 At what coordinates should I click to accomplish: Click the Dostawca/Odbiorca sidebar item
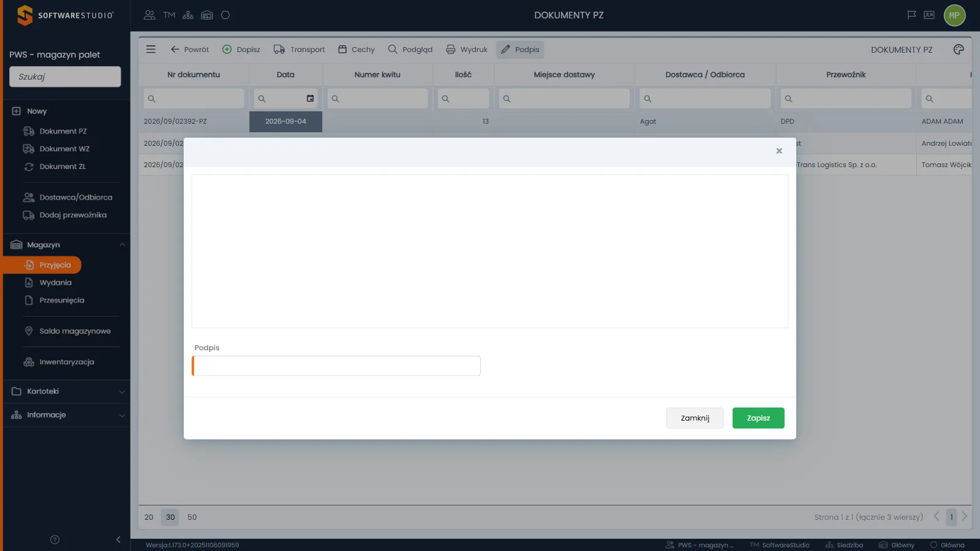[76, 197]
